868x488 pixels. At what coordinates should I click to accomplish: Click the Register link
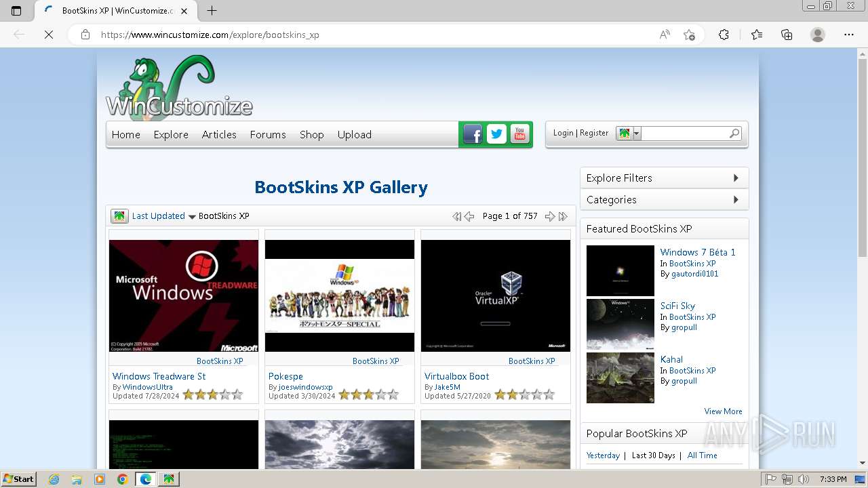coord(594,133)
